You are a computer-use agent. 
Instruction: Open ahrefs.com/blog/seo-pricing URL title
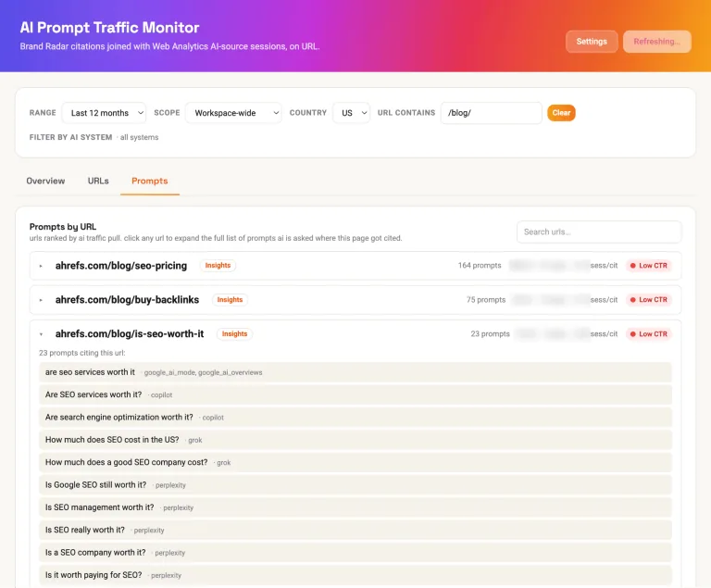(x=121, y=266)
